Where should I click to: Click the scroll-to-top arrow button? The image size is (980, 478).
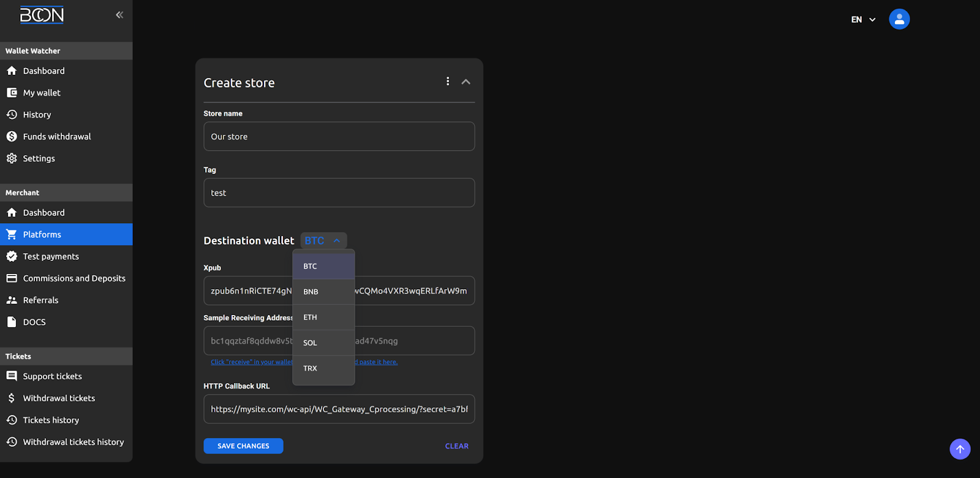pos(960,449)
